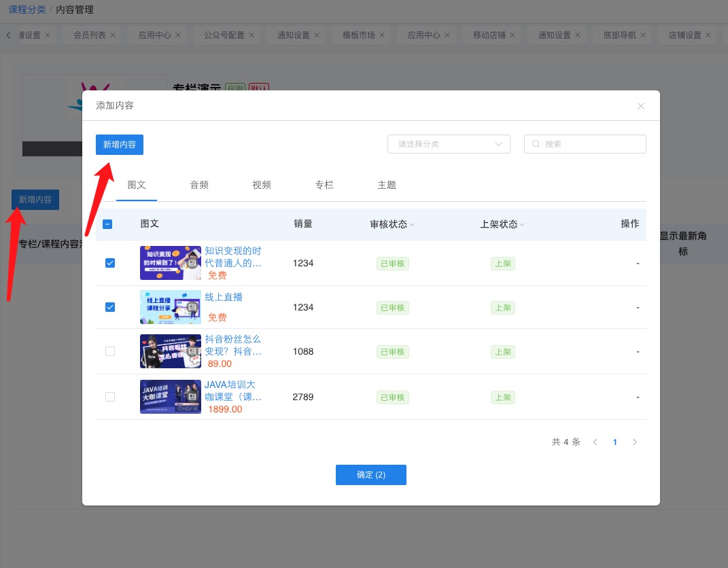Open the 公众号配置 page tab
The width and height of the screenshot is (728, 568).
tap(224, 35)
